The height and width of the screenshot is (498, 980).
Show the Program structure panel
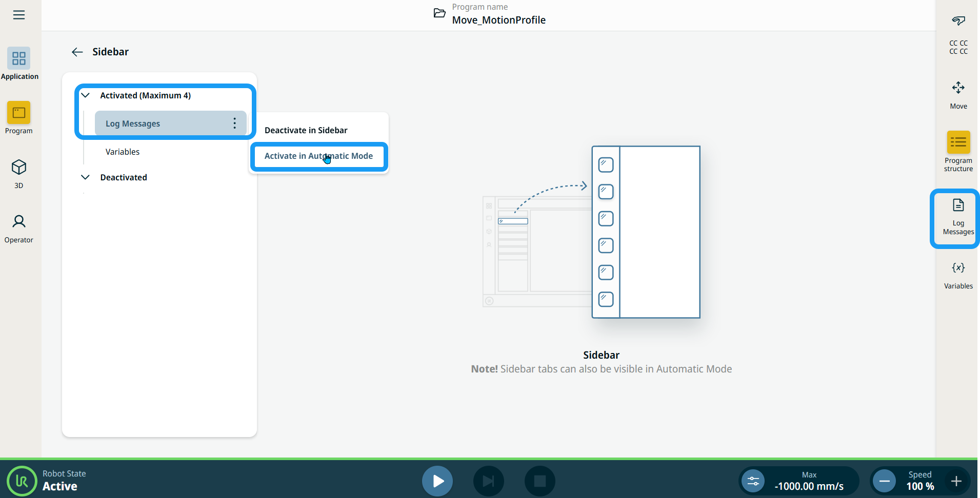(958, 151)
